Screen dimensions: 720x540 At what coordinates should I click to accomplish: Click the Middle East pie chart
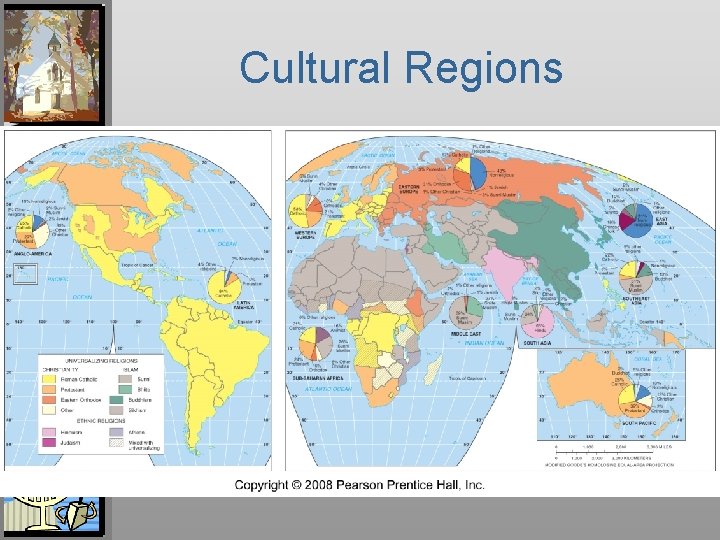pyautogui.click(x=466, y=313)
